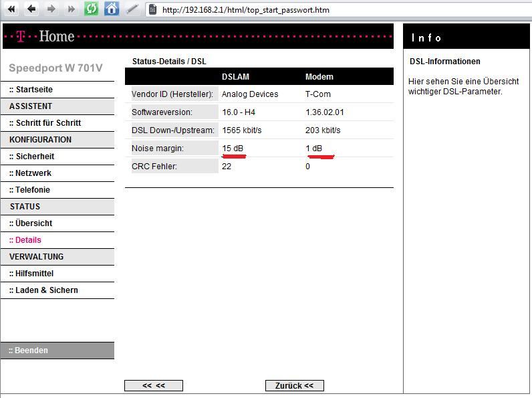Click the 'Analog Devices' value

click(x=250, y=94)
